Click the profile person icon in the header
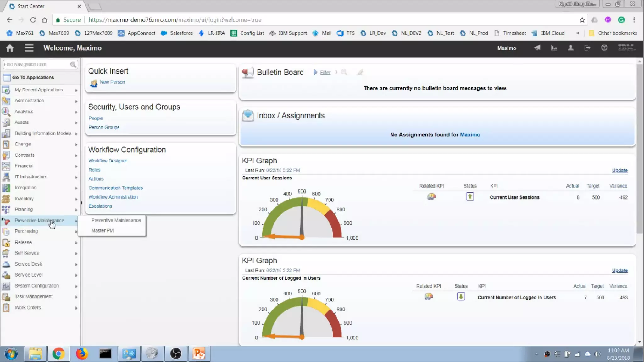This screenshot has width=644, height=362. pos(570,48)
